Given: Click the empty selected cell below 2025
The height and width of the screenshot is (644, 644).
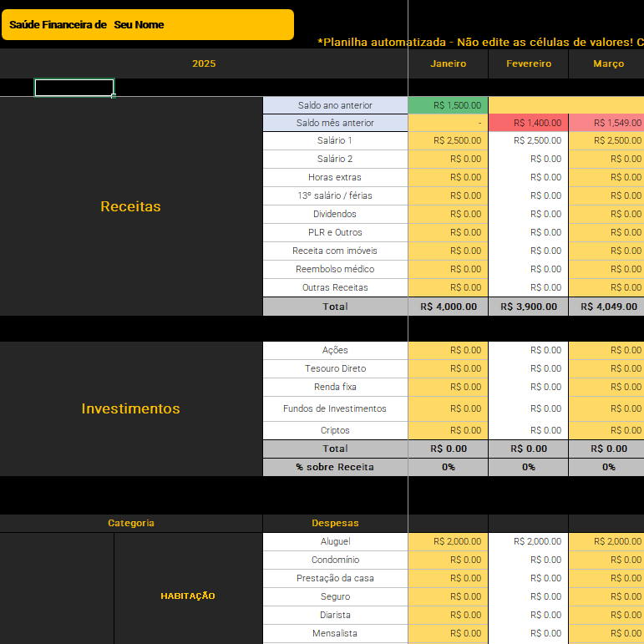Looking at the screenshot, I should click(x=74, y=88).
